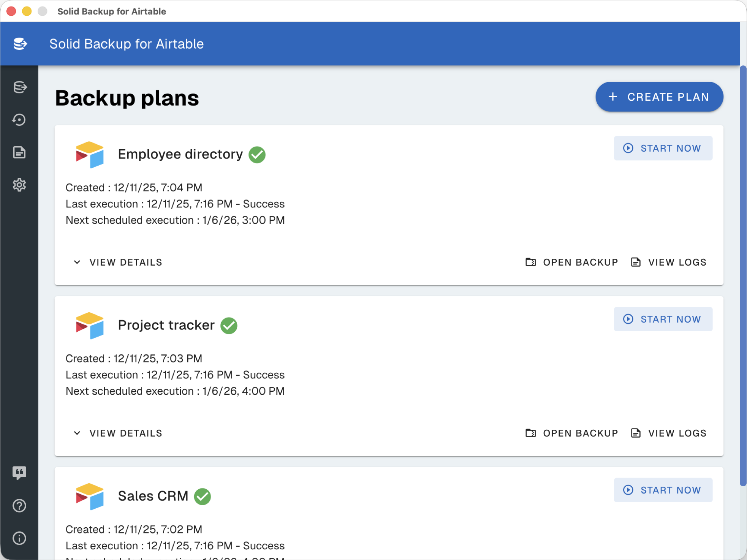Click the info icon at sidebar bottom
This screenshot has width=747, height=560.
pos(19,538)
